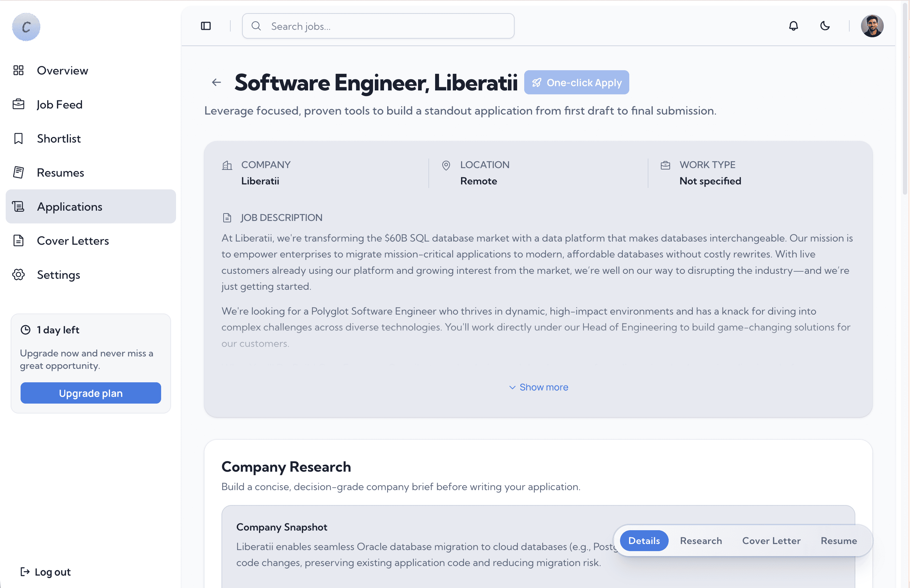Click the Overview grid icon
This screenshot has height=588, width=910.
18,71
